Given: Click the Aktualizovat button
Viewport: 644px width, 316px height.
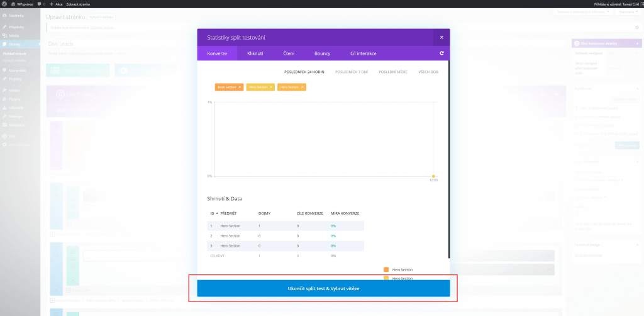Looking at the screenshot, I should (x=627, y=145).
